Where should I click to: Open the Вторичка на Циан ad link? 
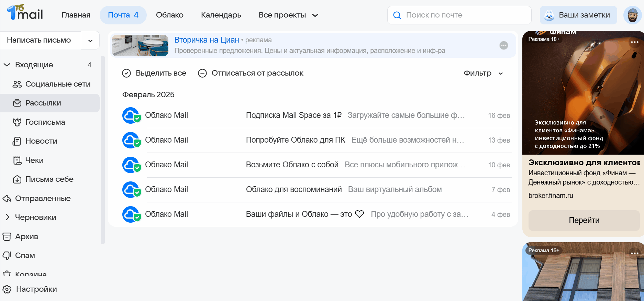pyautogui.click(x=207, y=40)
